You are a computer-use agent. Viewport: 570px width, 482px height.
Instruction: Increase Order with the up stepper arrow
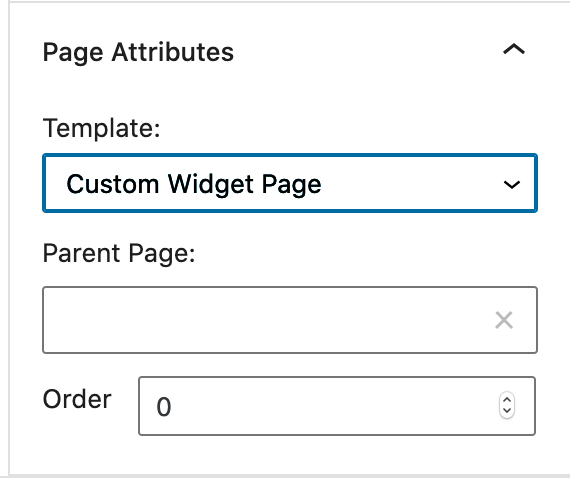point(507,400)
